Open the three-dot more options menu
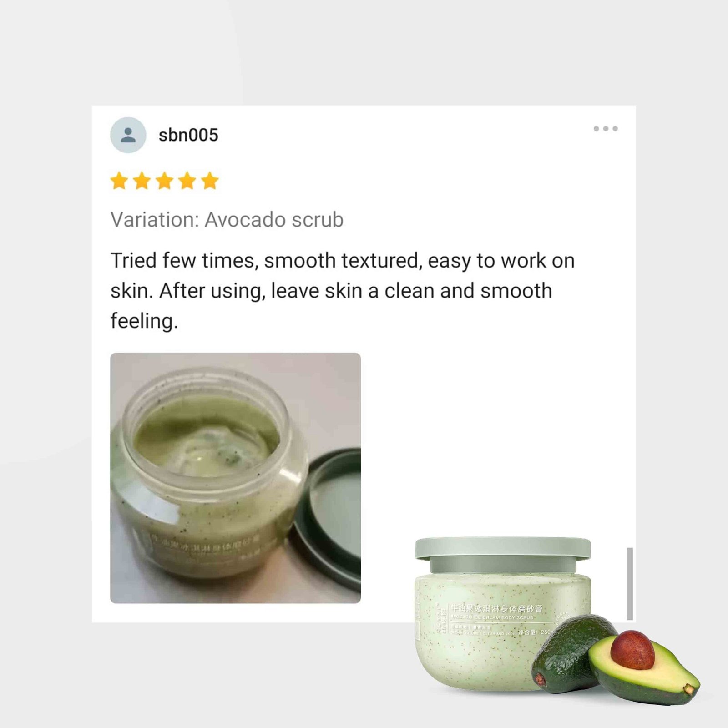Image resolution: width=728 pixels, height=728 pixels. pos(606,129)
